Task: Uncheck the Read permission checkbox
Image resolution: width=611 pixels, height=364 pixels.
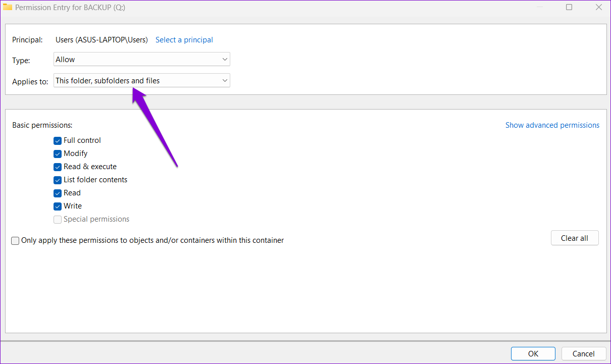Action: click(x=58, y=193)
